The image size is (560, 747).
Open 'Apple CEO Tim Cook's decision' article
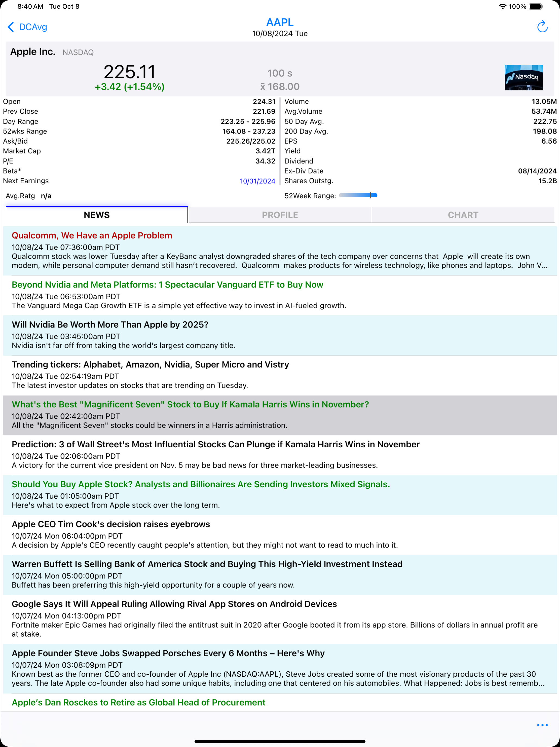[x=280, y=534]
